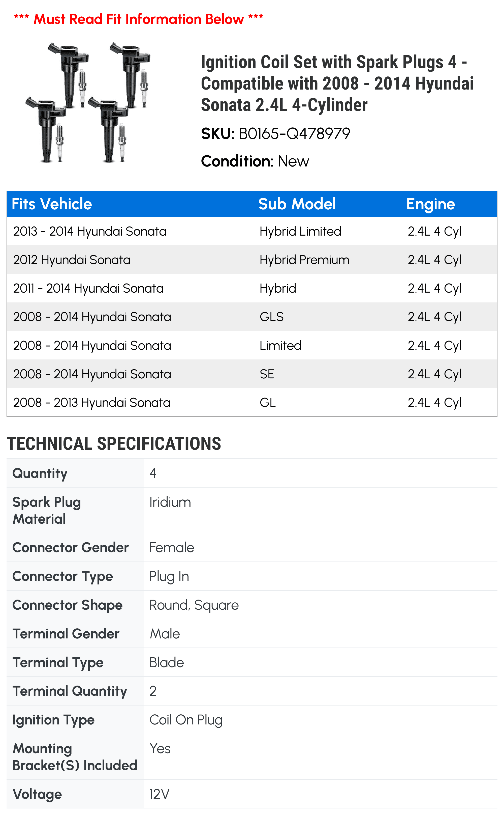Image resolution: width=504 pixels, height=815 pixels.
Task: Select the product title heading text
Action: click(x=337, y=83)
